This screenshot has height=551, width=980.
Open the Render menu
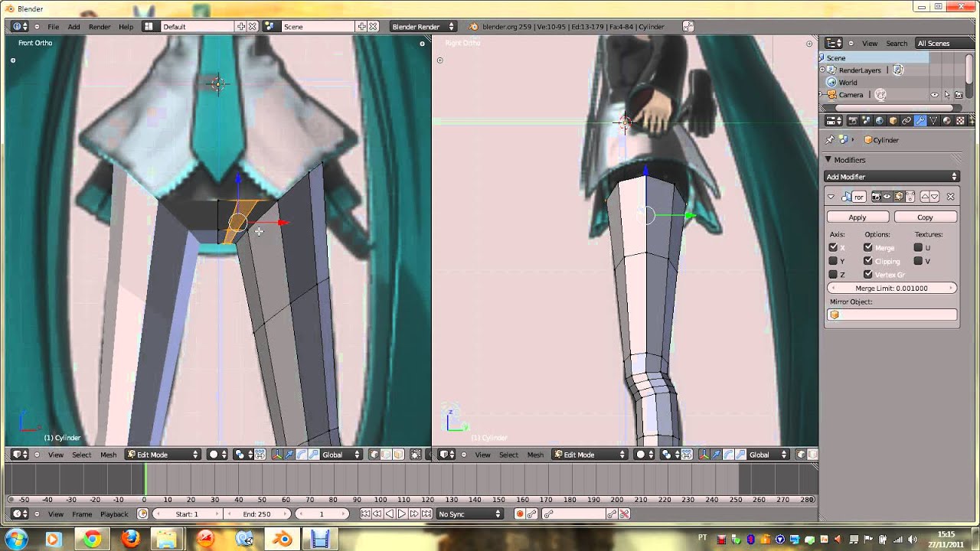100,27
